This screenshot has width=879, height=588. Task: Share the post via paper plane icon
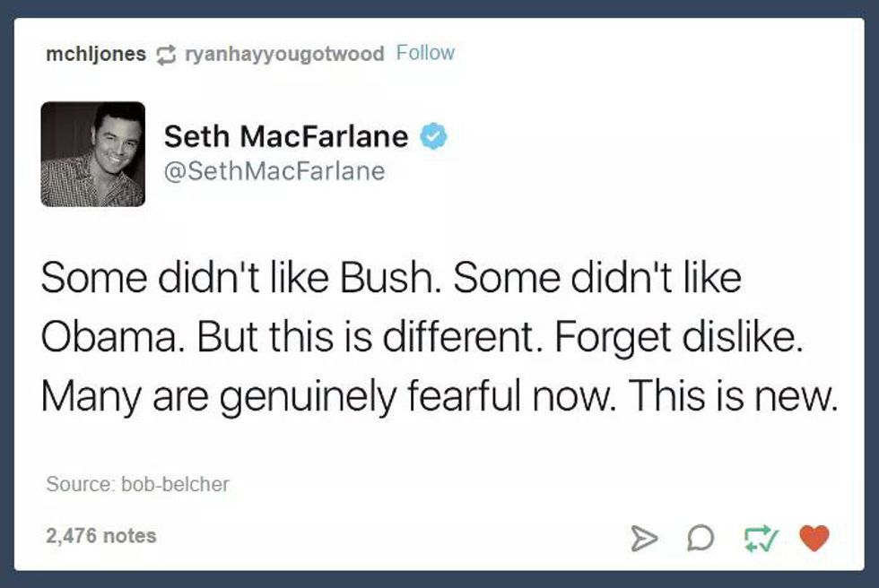(x=642, y=538)
